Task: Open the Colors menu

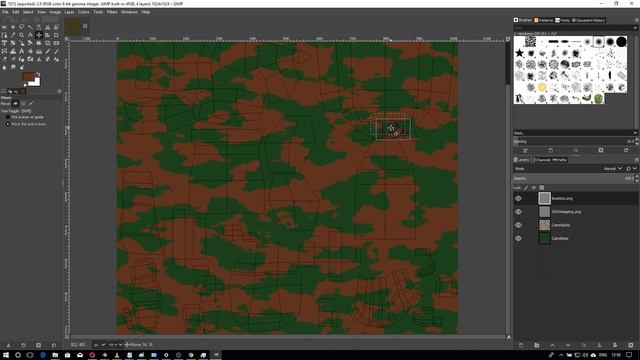Action: 84,12
